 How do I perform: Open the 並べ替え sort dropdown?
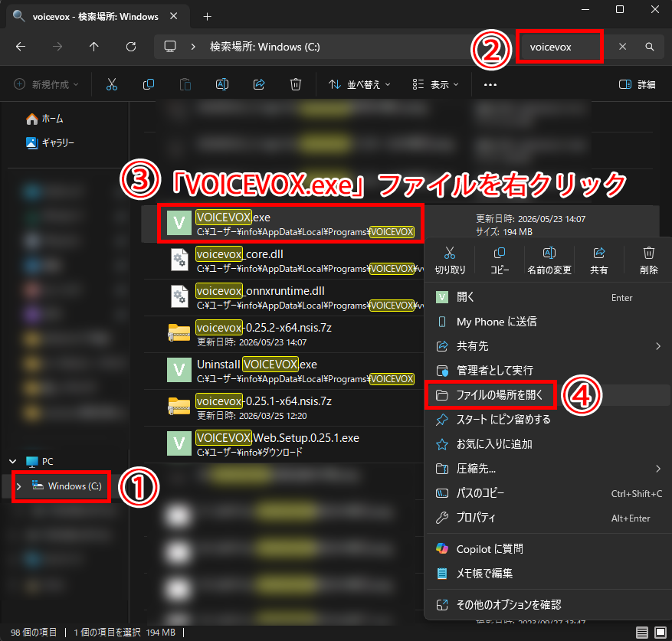pos(359,84)
